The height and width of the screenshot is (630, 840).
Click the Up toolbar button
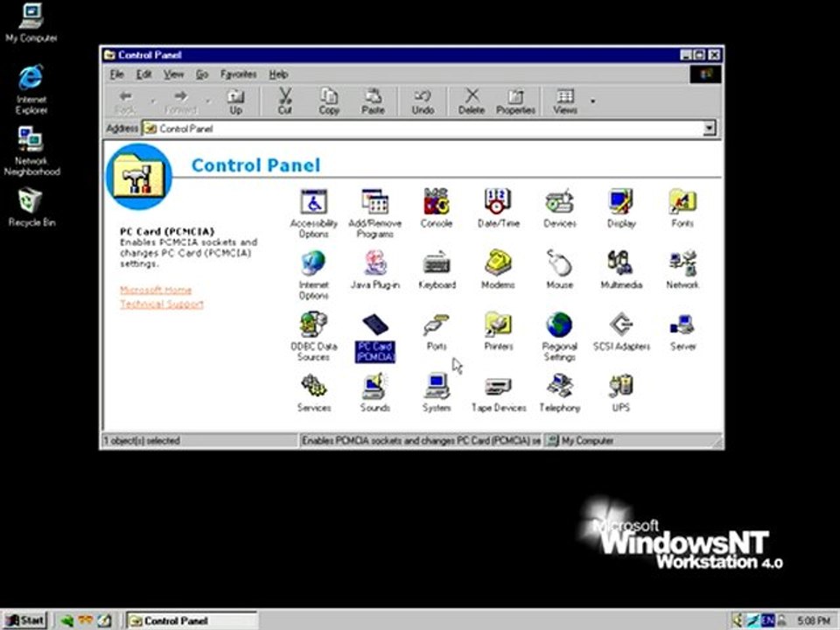235,101
